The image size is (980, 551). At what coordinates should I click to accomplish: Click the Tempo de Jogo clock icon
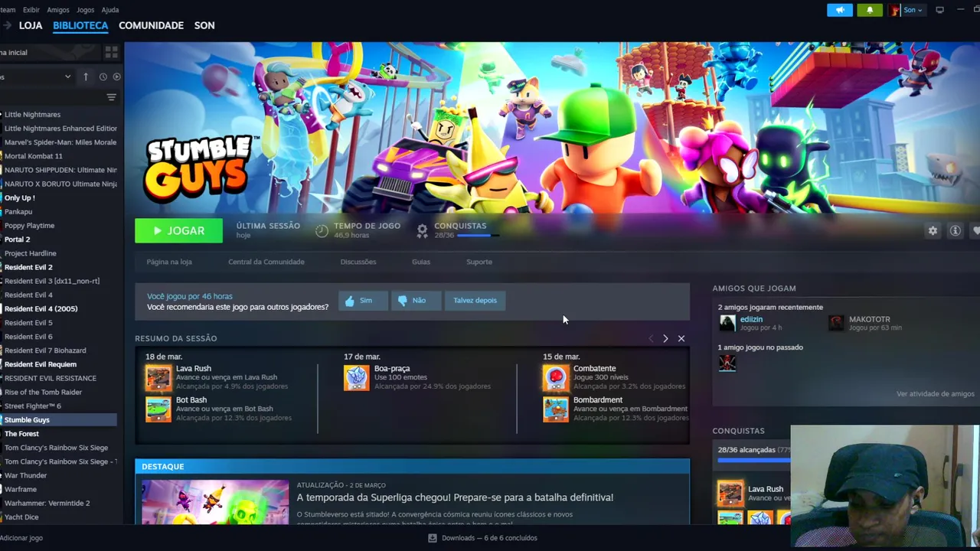[x=322, y=230]
